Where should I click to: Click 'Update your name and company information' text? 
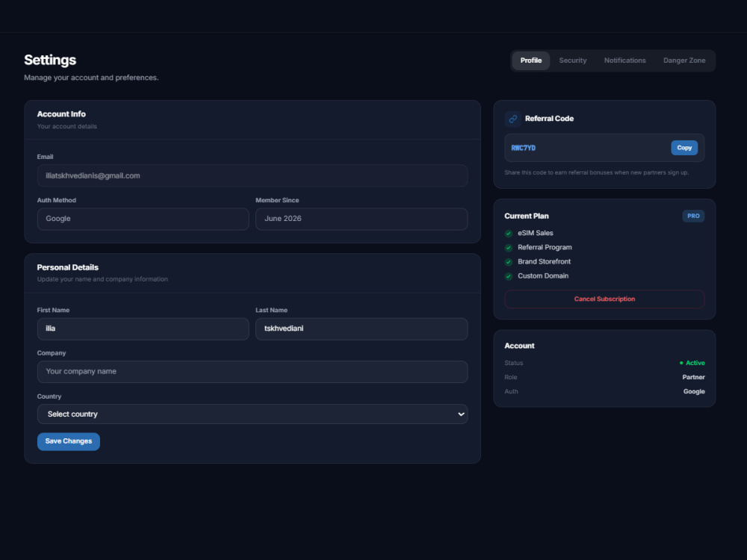[x=102, y=279]
